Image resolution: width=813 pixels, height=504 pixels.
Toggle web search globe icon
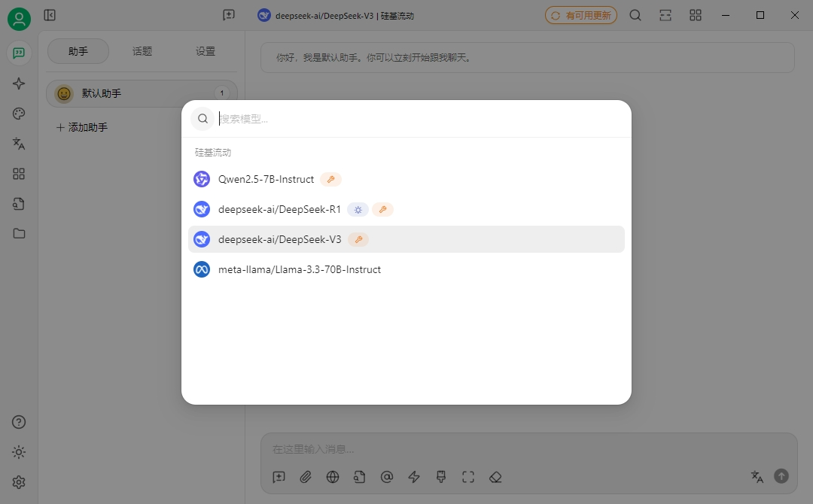(333, 477)
